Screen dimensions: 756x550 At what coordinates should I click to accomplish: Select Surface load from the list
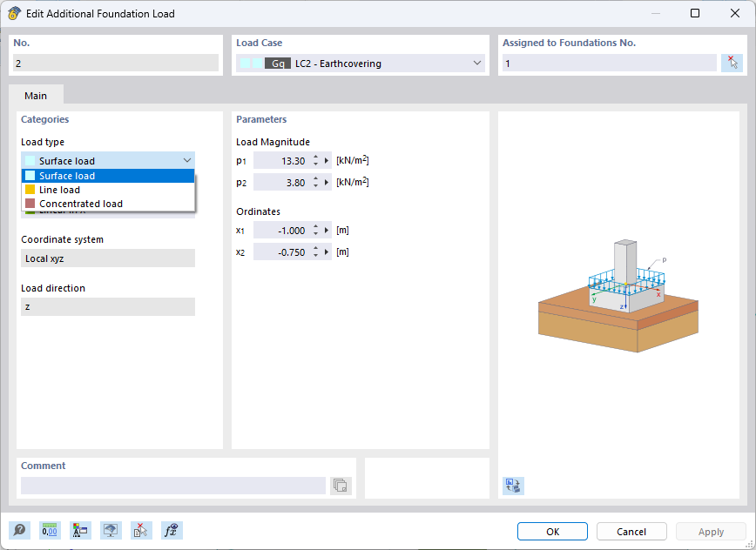[x=108, y=176]
